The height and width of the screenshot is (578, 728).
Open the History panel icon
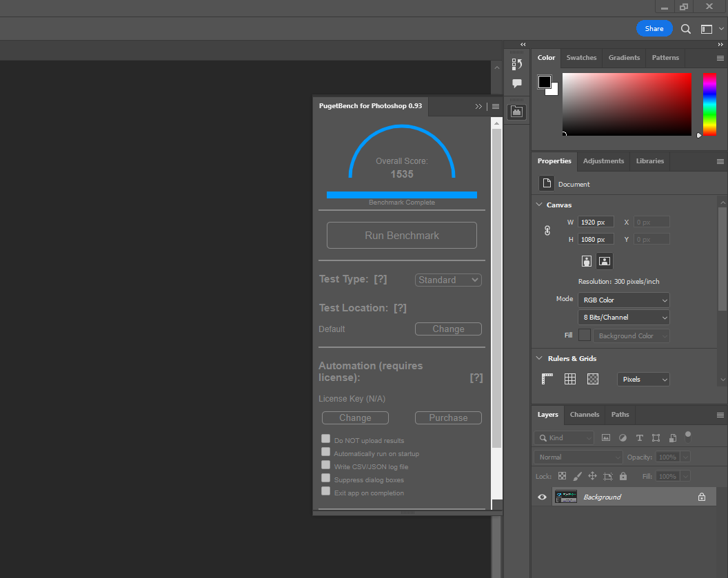point(517,64)
